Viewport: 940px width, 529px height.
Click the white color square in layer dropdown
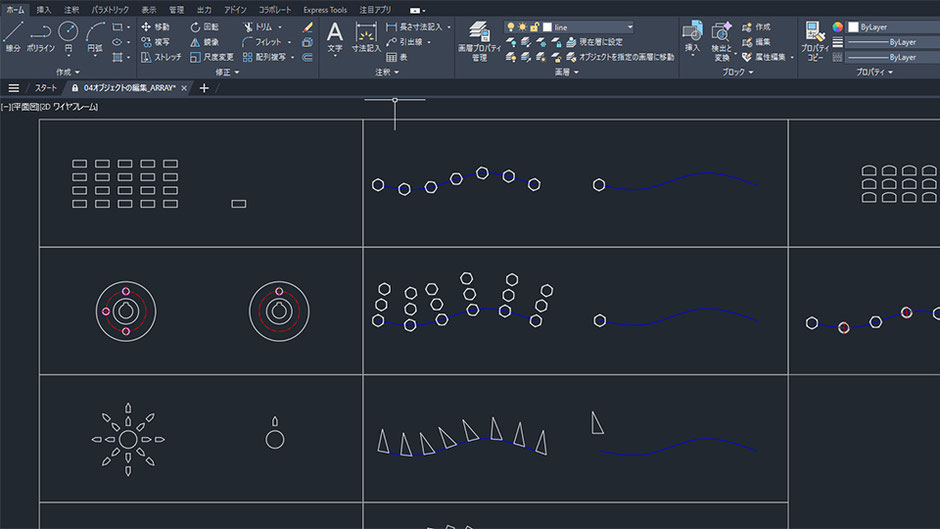[x=547, y=27]
